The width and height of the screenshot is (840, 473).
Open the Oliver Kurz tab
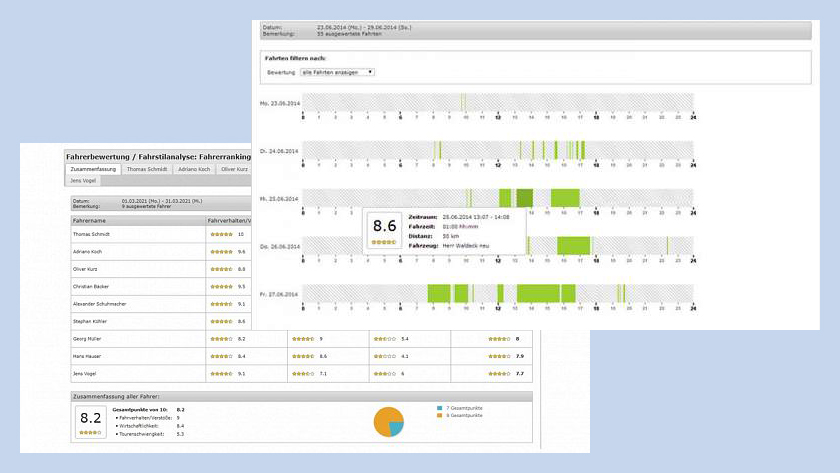click(x=234, y=169)
